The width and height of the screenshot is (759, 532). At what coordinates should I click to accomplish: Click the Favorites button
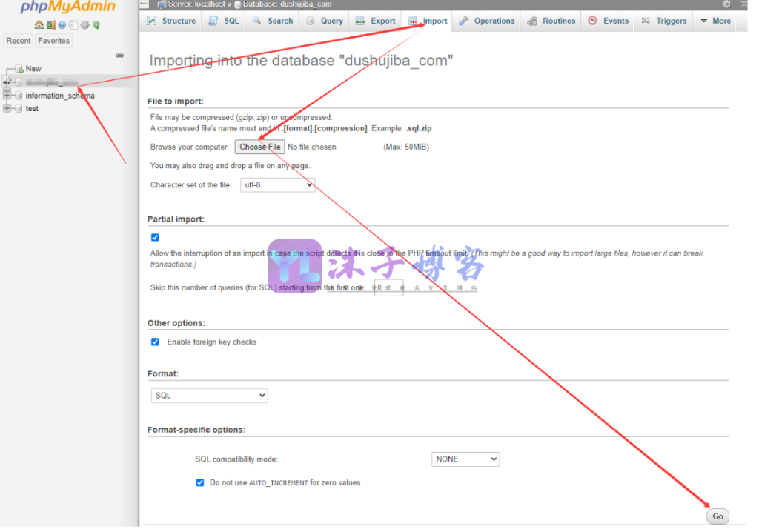(x=53, y=41)
